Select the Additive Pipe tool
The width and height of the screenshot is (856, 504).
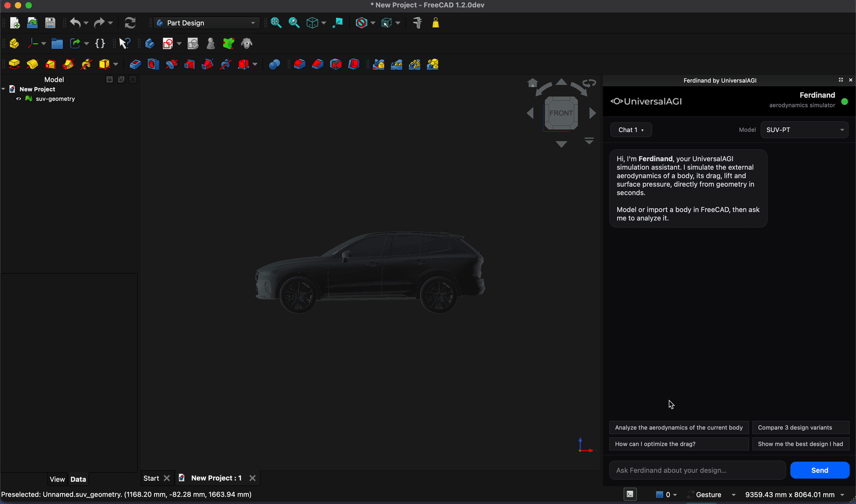click(x=68, y=64)
